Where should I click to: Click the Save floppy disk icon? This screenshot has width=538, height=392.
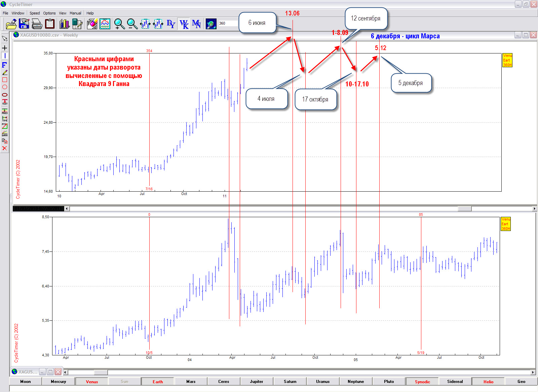[24, 24]
